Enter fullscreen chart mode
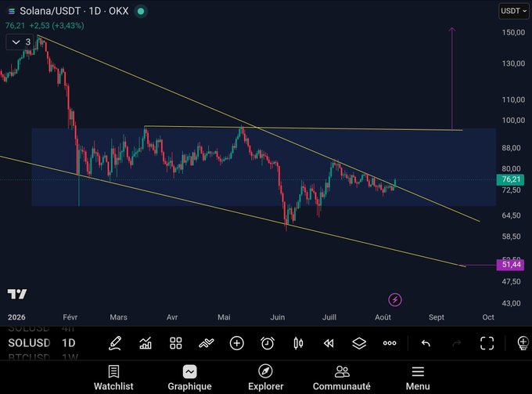The image size is (532, 394). coord(487,343)
